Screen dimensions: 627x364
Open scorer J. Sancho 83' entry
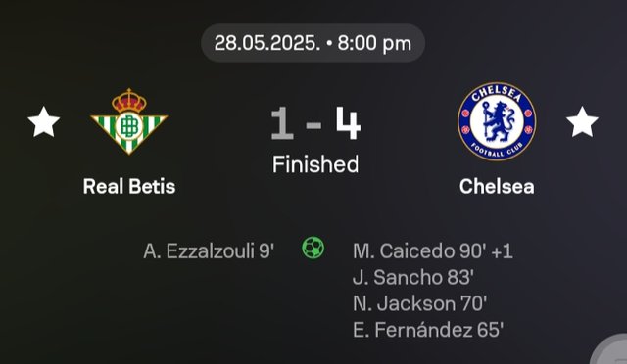pyautogui.click(x=413, y=277)
